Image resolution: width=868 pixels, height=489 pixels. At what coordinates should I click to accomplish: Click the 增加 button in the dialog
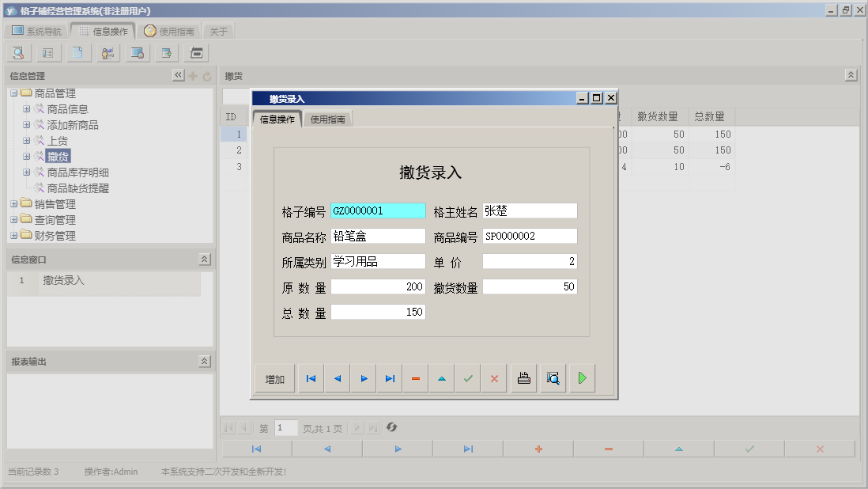(274, 377)
